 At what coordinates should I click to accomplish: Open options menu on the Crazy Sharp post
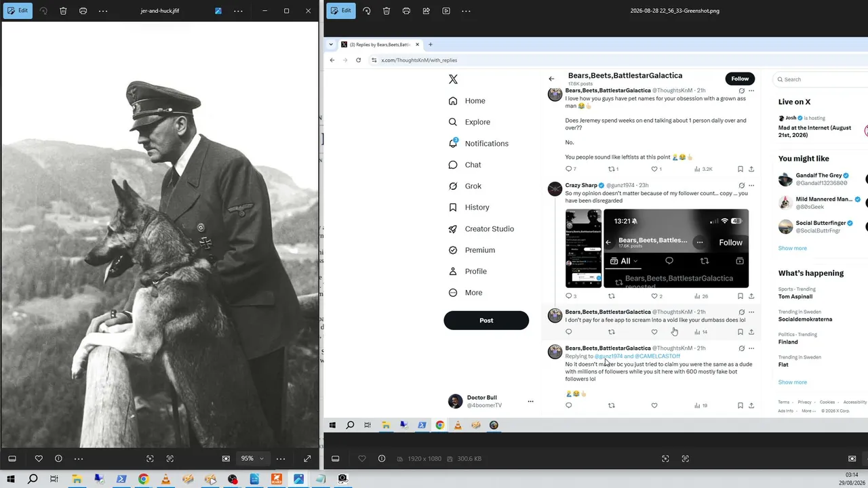pyautogui.click(x=751, y=185)
